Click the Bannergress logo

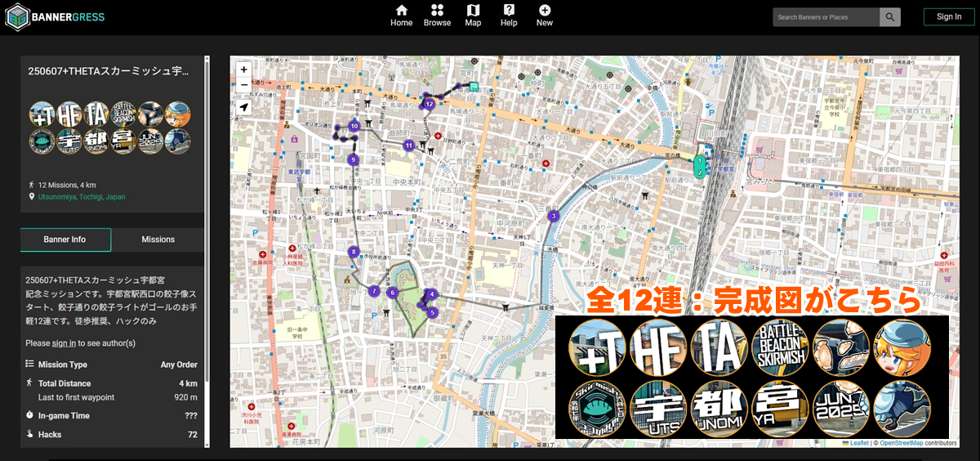[55, 16]
